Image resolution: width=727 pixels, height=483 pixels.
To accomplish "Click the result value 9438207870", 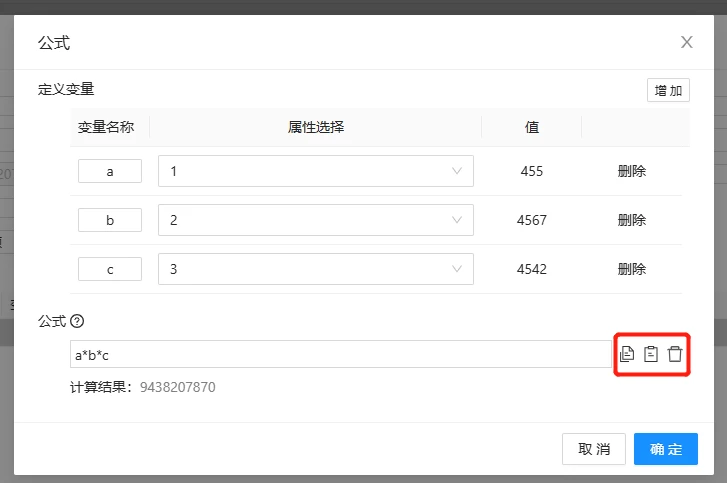I will pos(178,387).
